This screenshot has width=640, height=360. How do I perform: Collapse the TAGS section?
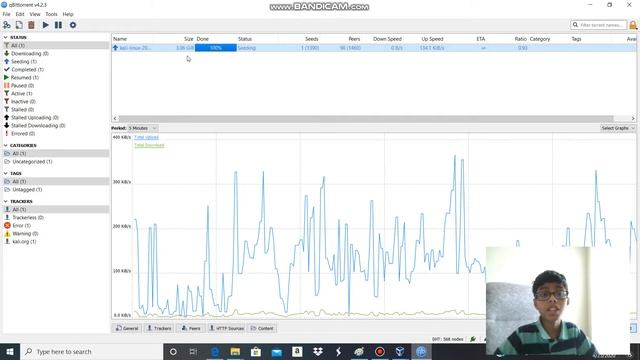(6, 173)
